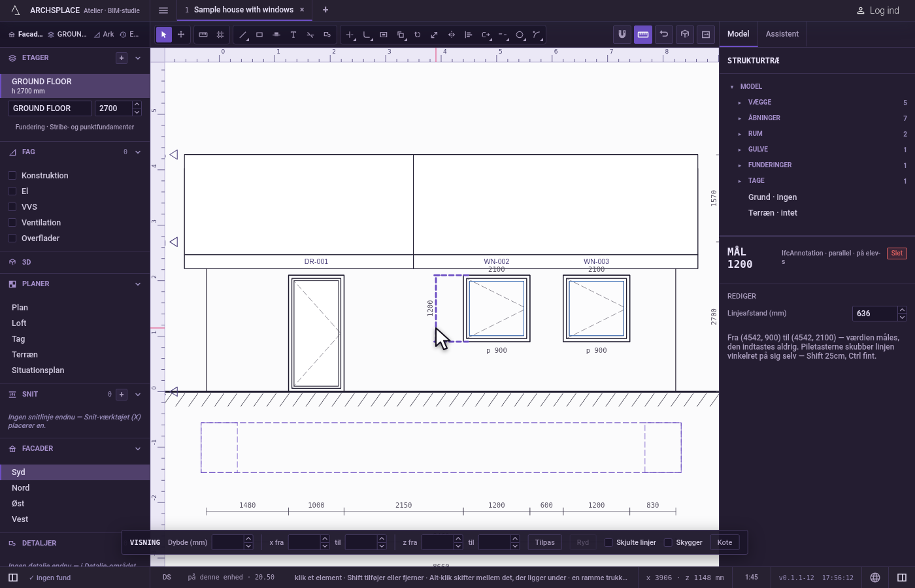Select the arrow selection tool

164,35
